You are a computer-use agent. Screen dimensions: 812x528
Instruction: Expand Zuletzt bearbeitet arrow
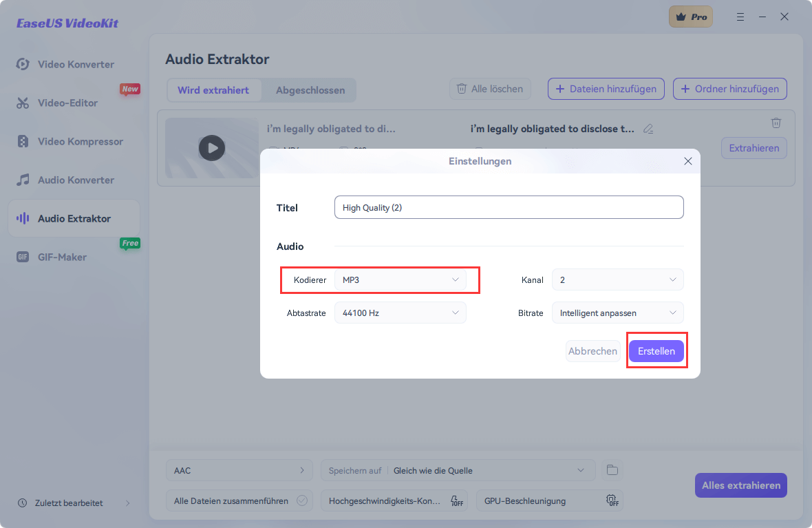pos(127,503)
